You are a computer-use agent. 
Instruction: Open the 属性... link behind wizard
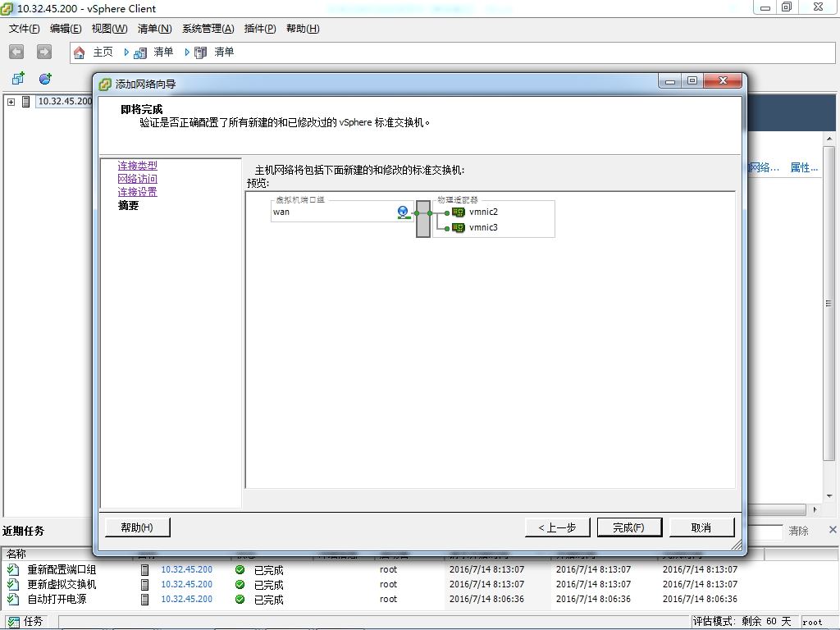804,167
